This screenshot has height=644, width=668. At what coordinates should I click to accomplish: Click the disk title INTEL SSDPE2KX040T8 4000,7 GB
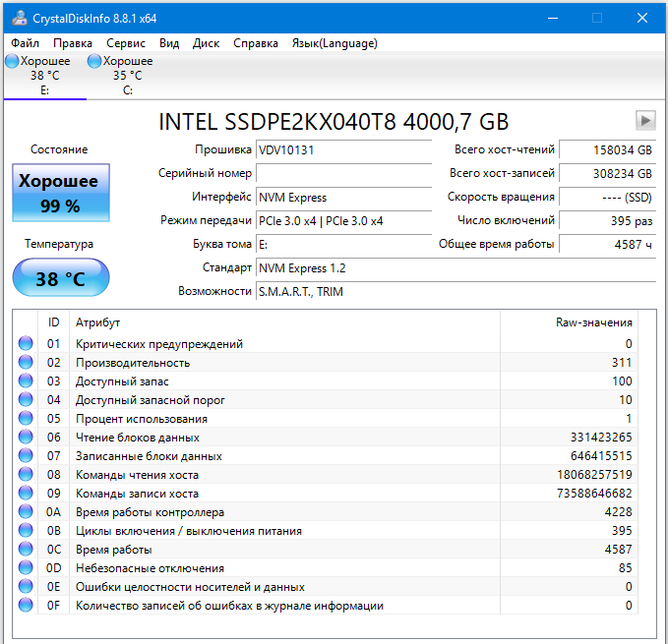(334, 122)
